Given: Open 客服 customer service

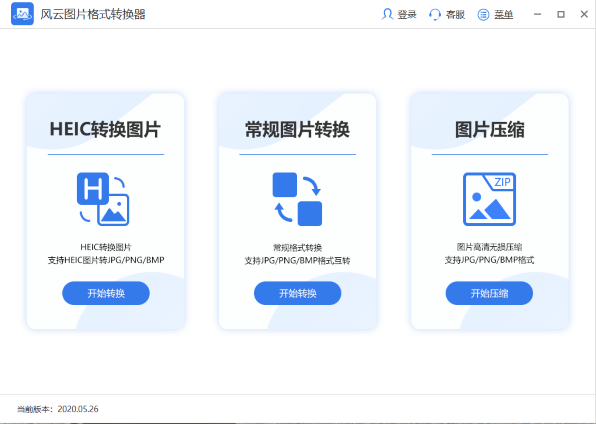Looking at the screenshot, I should pos(455,15).
